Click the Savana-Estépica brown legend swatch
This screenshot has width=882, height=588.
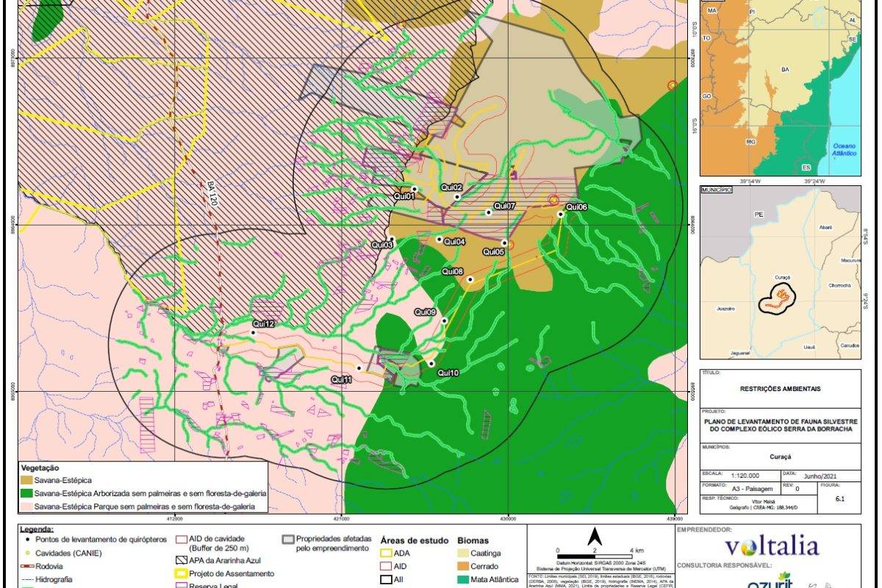coord(29,479)
